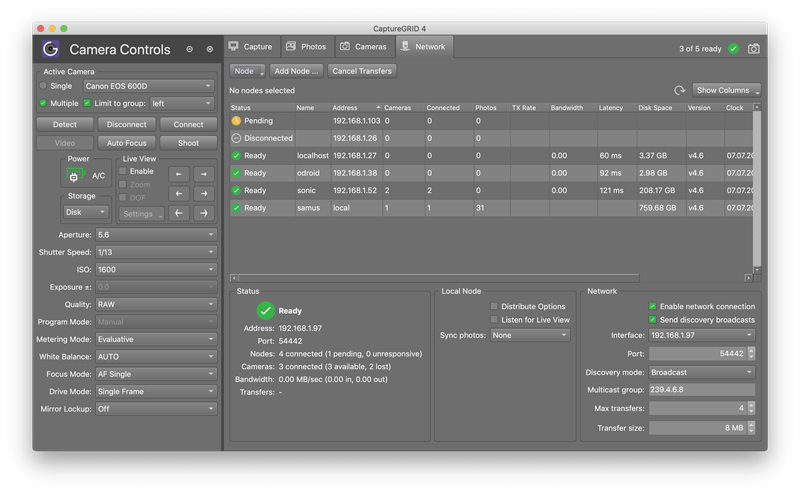Click the Add Node button

point(296,71)
